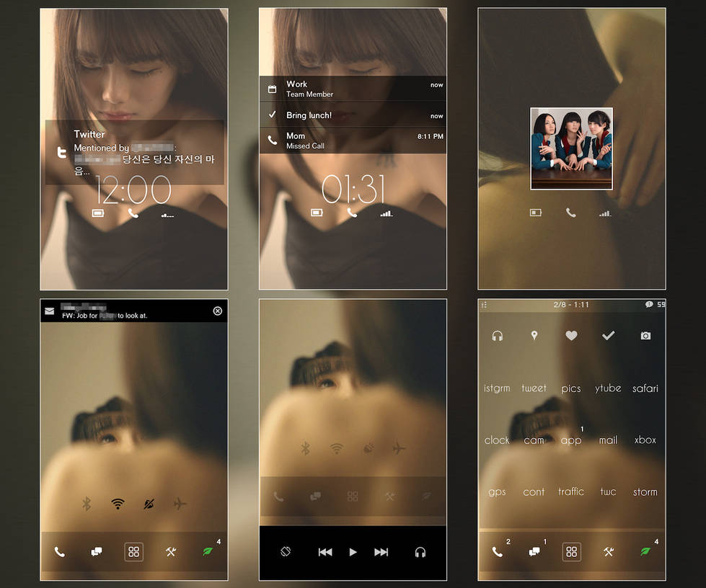Open the Twitter mention notification
The height and width of the screenshot is (588, 706).
click(x=135, y=153)
